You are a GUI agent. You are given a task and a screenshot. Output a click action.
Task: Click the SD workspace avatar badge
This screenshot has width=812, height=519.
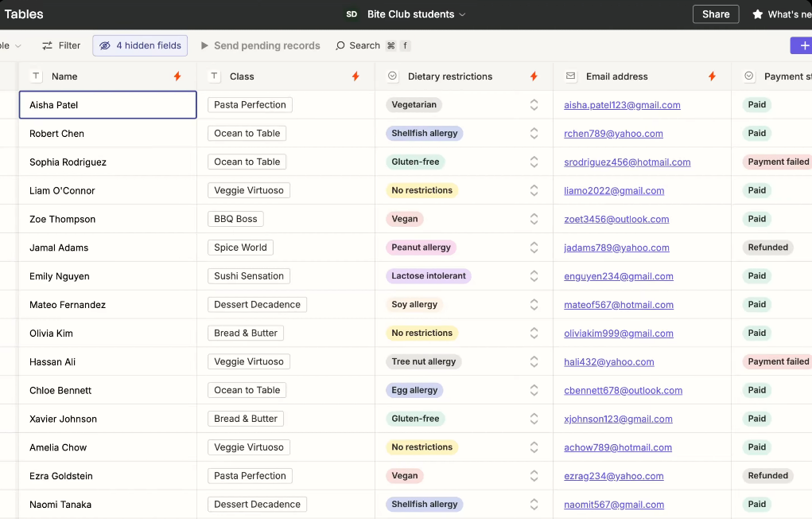352,14
